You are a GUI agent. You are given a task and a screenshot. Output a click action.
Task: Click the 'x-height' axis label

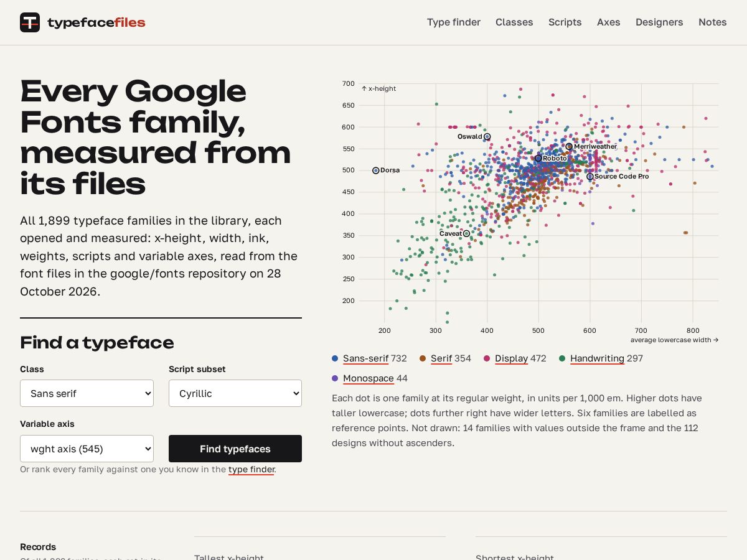pos(379,88)
